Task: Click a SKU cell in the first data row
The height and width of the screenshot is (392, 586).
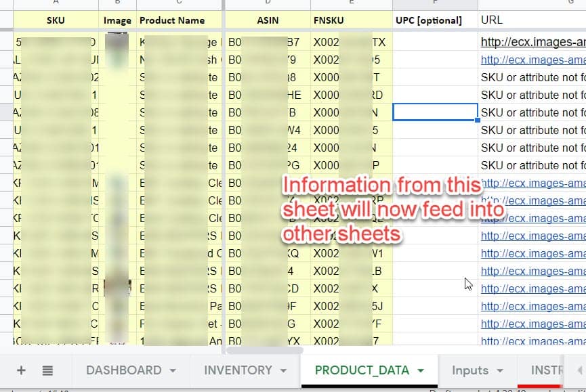Action: [x=55, y=41]
